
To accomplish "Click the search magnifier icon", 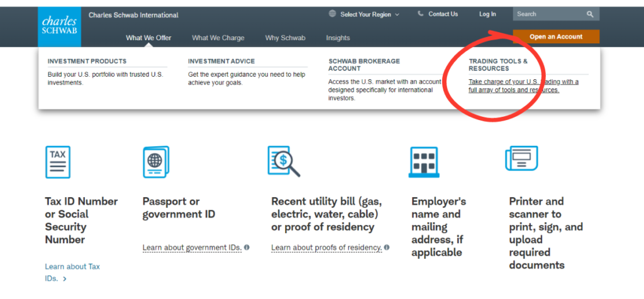I will [590, 14].
